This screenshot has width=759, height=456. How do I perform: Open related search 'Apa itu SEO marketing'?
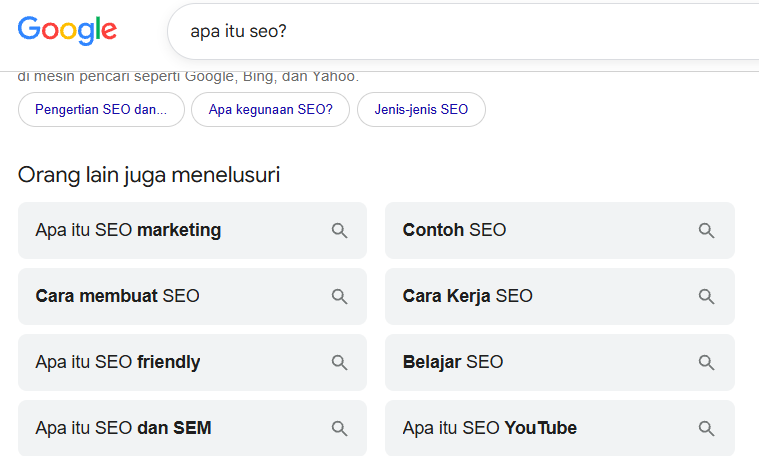(192, 230)
